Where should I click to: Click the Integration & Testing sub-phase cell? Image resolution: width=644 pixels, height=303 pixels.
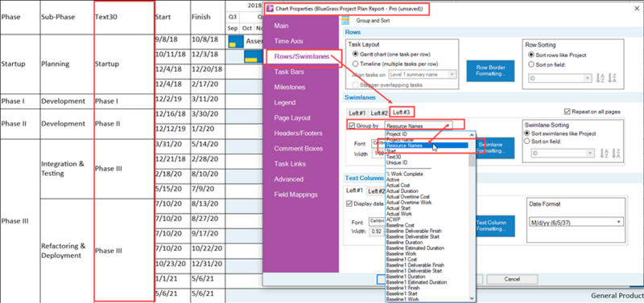(x=67, y=169)
